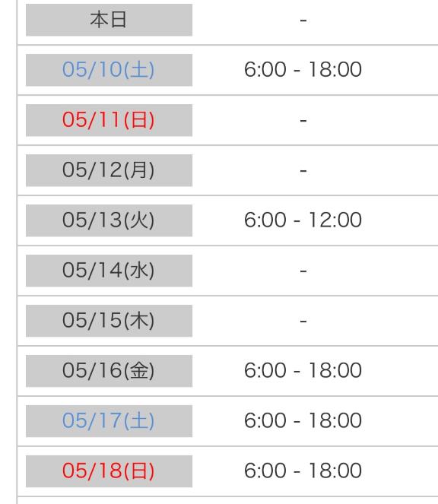Select the 05/10(土) date cell
The height and width of the screenshot is (504, 438).
click(109, 70)
